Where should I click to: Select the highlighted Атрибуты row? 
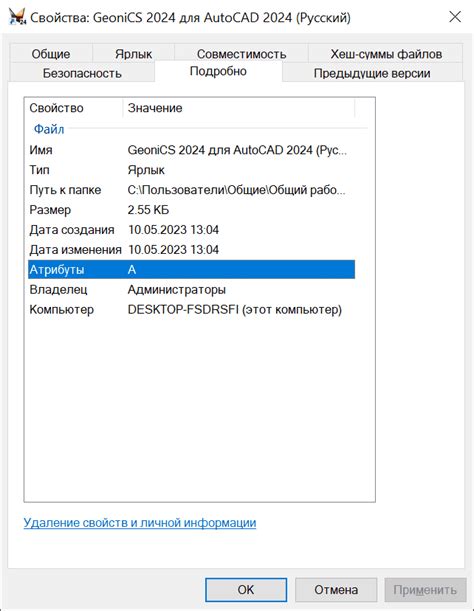coord(191,270)
